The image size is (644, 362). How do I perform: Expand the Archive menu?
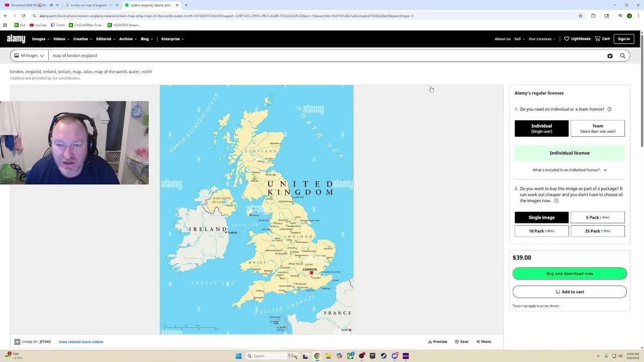[128, 39]
